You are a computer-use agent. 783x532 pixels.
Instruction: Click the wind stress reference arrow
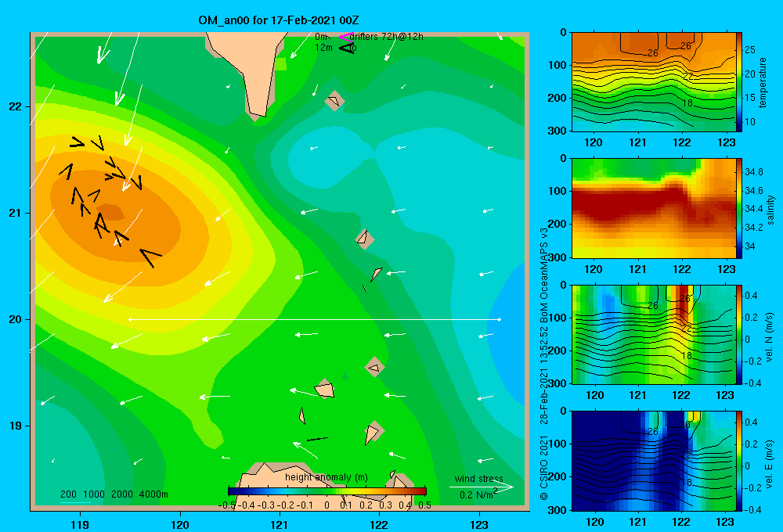(x=481, y=487)
